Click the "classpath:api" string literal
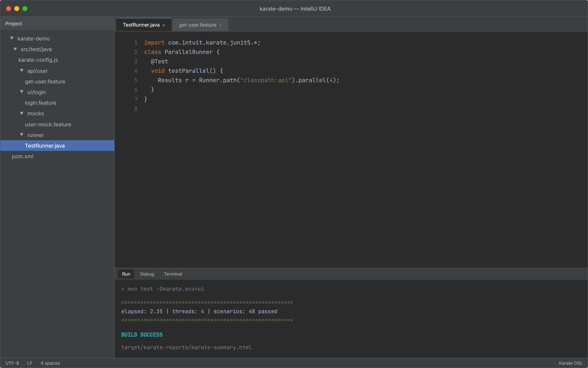The height and width of the screenshot is (368, 588). coord(266,80)
